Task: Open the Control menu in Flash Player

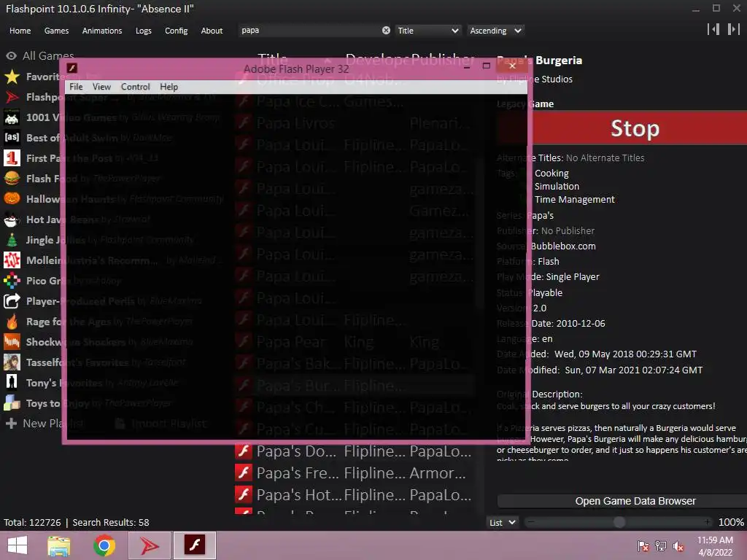Action: click(x=135, y=87)
